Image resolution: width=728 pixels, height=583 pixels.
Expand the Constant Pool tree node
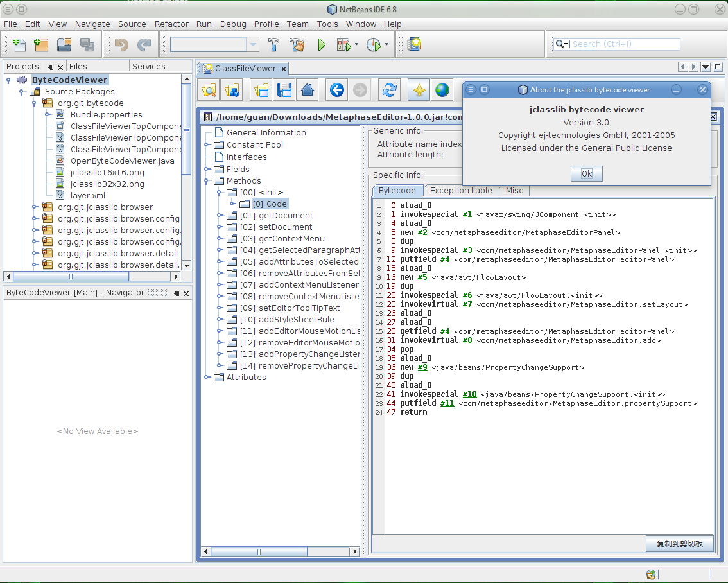207,145
